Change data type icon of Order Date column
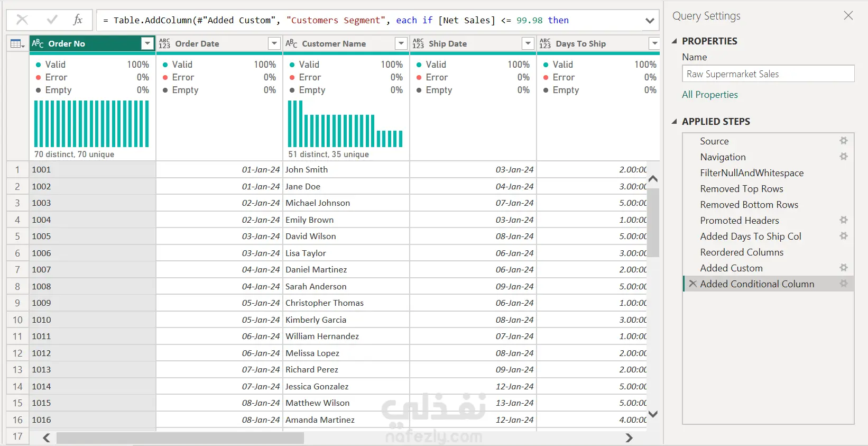 (164, 43)
